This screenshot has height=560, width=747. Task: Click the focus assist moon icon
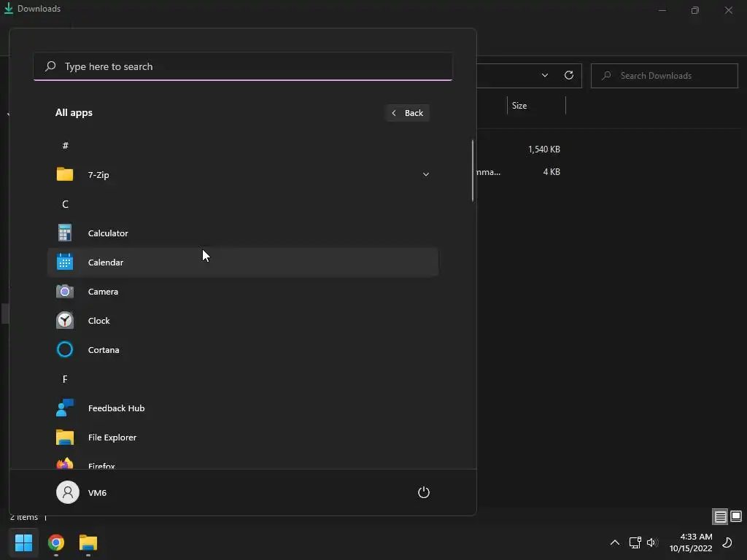[727, 542]
